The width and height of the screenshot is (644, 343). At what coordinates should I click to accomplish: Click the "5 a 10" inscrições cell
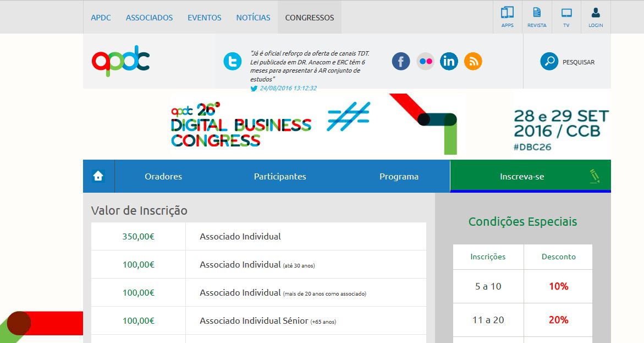click(x=488, y=286)
